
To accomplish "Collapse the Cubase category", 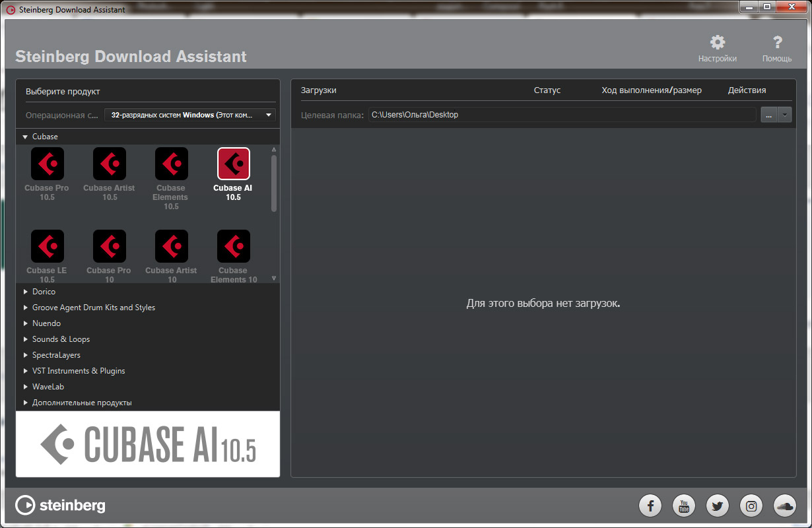I will click(25, 137).
